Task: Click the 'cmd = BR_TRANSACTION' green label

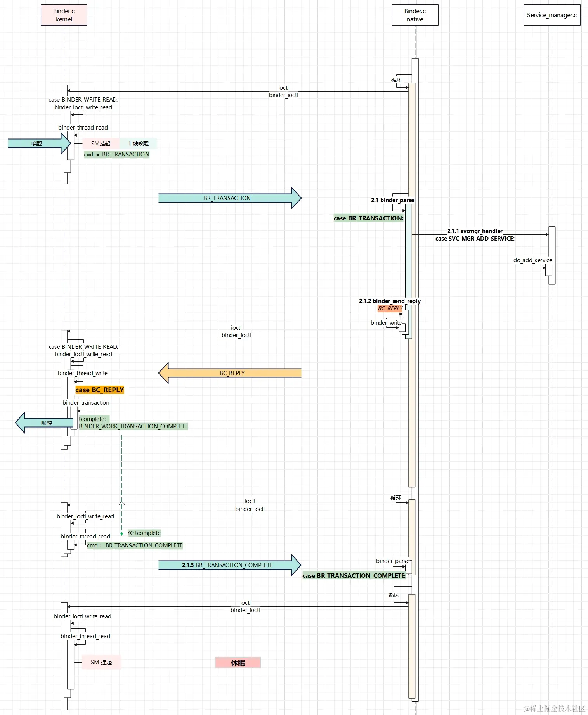Action: [116, 154]
